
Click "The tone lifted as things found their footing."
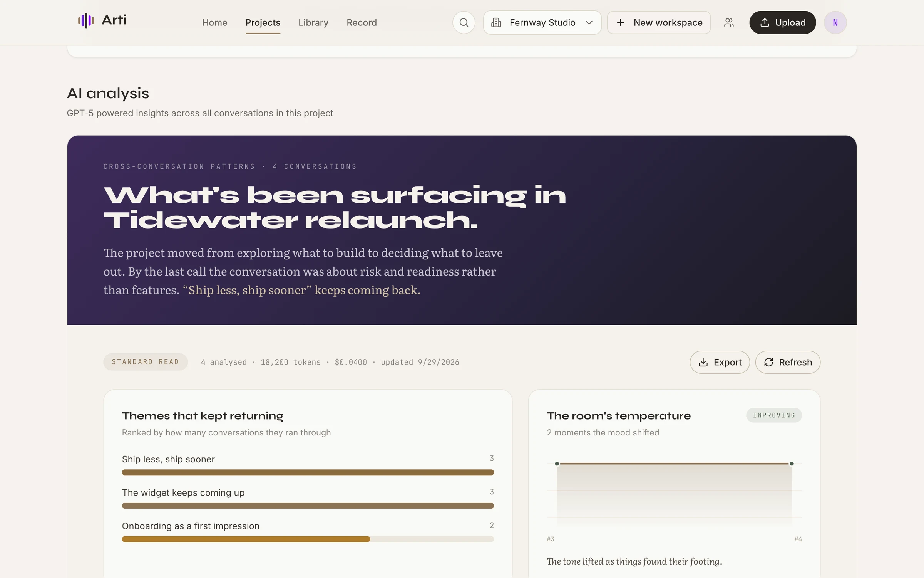(634, 561)
